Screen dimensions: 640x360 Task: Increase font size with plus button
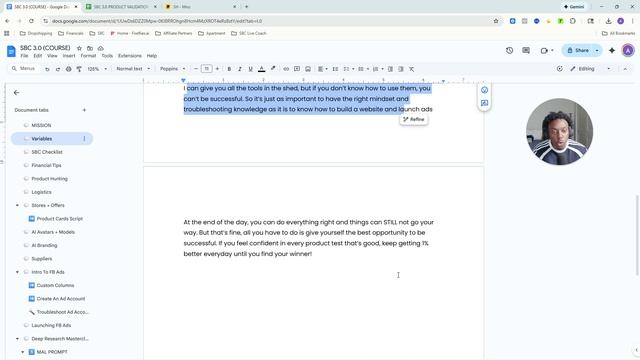(x=217, y=69)
